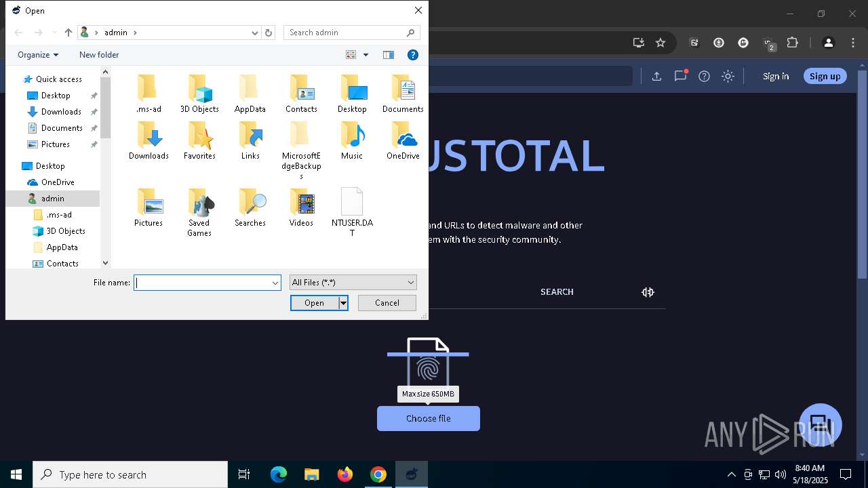868x488 pixels.
Task: Click the Sign up button
Action: pos(825,76)
